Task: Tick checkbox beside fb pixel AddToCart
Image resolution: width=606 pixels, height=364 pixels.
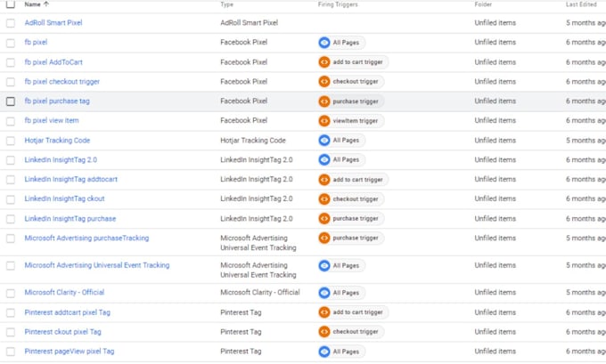Action: point(11,62)
